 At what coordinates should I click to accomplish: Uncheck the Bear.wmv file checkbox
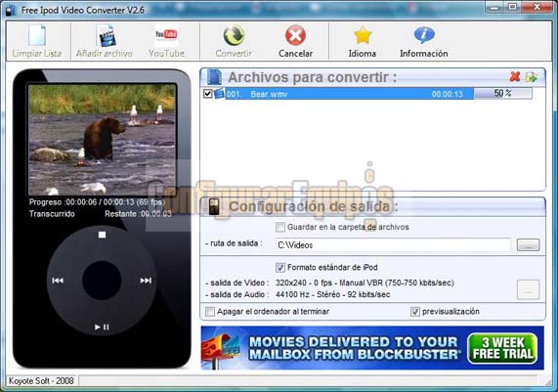[207, 94]
